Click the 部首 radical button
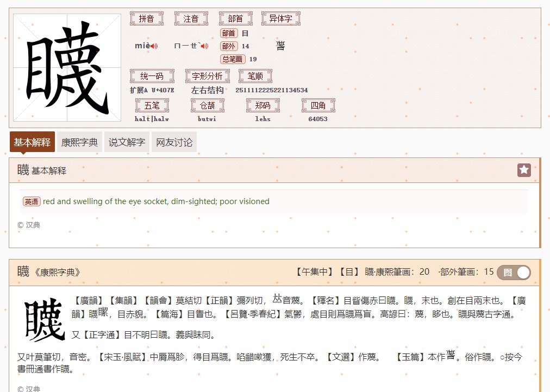 235,18
